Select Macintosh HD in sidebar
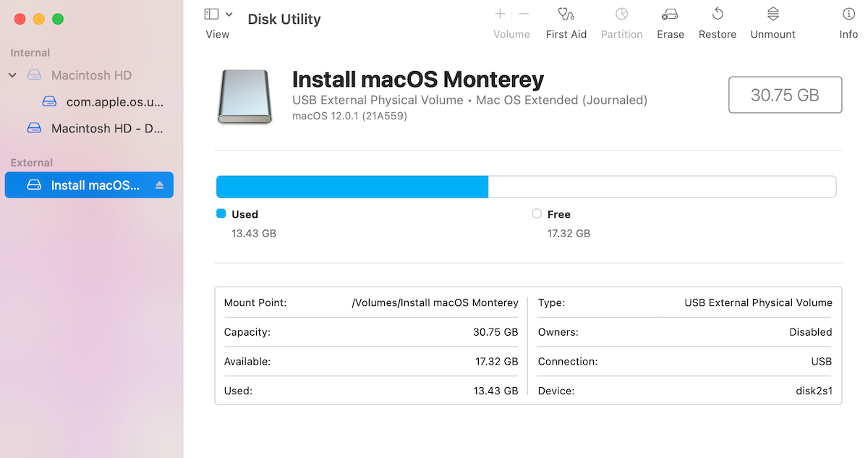The image size is (868, 458). [91, 75]
